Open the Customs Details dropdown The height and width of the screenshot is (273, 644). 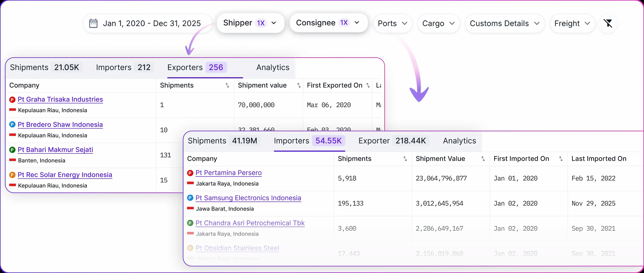tap(505, 23)
